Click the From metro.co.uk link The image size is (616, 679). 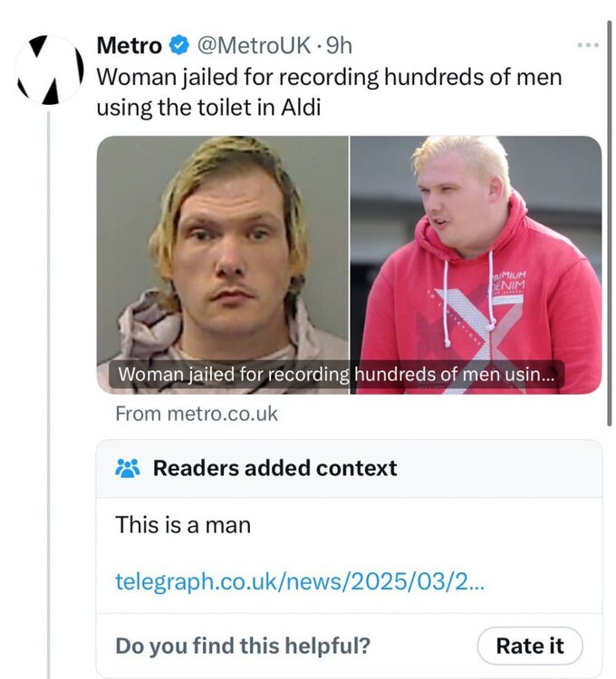pyautogui.click(x=197, y=414)
